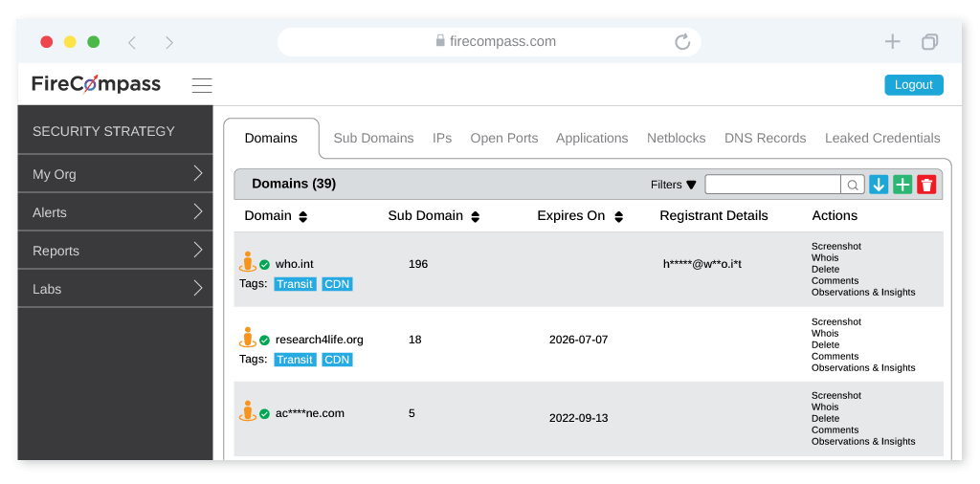
Task: Click Screenshot link for research4life.org
Action: (x=836, y=321)
